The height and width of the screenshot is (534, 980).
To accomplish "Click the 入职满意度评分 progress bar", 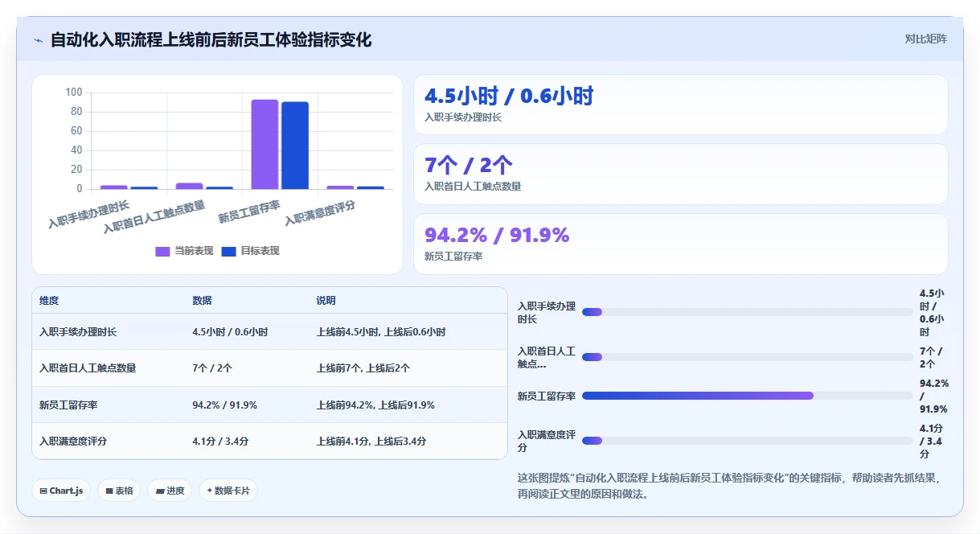I will [x=748, y=441].
